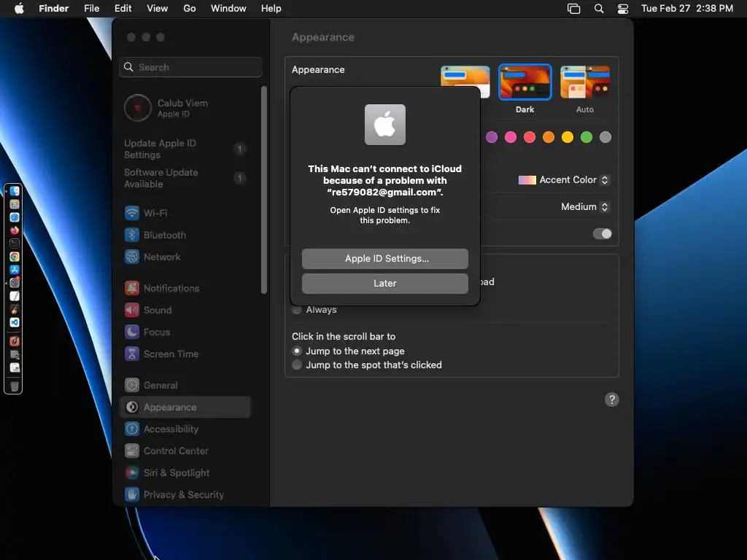Image resolution: width=747 pixels, height=560 pixels.
Task: Open the Apple menu
Action: 19,9
